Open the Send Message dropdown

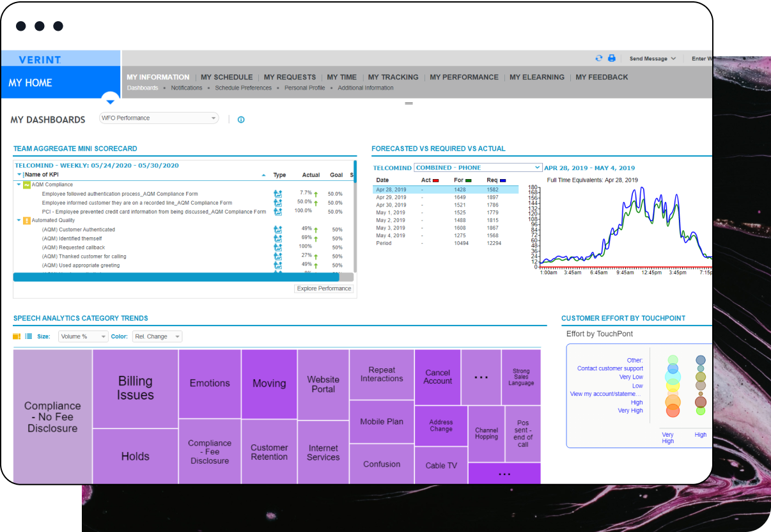pos(653,58)
